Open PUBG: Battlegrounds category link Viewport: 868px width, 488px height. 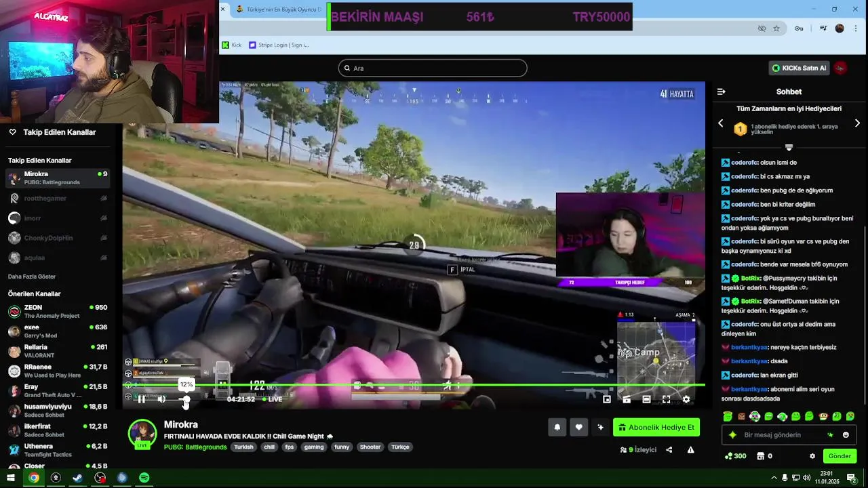click(195, 447)
